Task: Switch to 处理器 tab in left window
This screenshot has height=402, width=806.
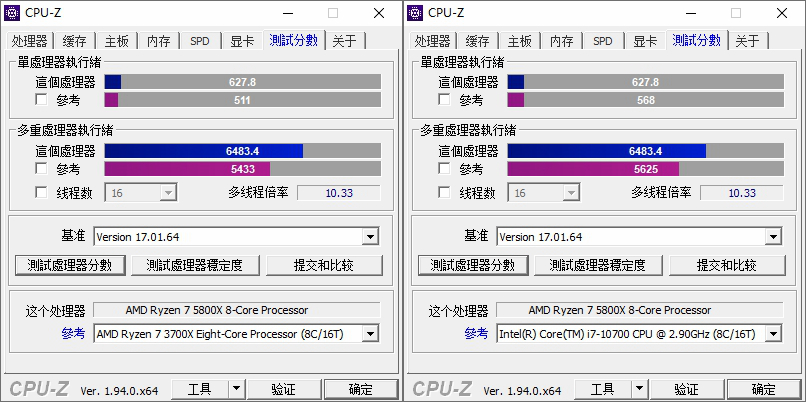Action: pyautogui.click(x=30, y=41)
